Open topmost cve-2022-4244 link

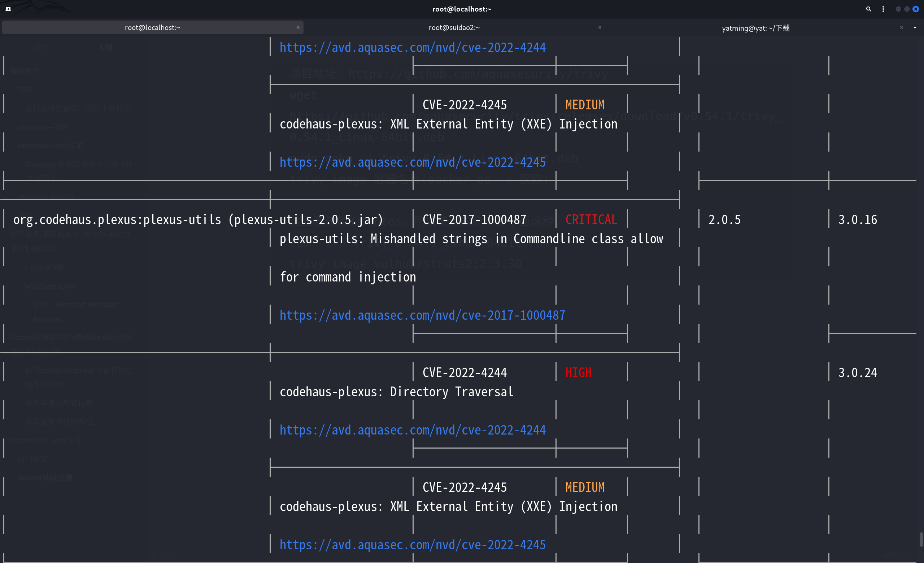tap(413, 48)
